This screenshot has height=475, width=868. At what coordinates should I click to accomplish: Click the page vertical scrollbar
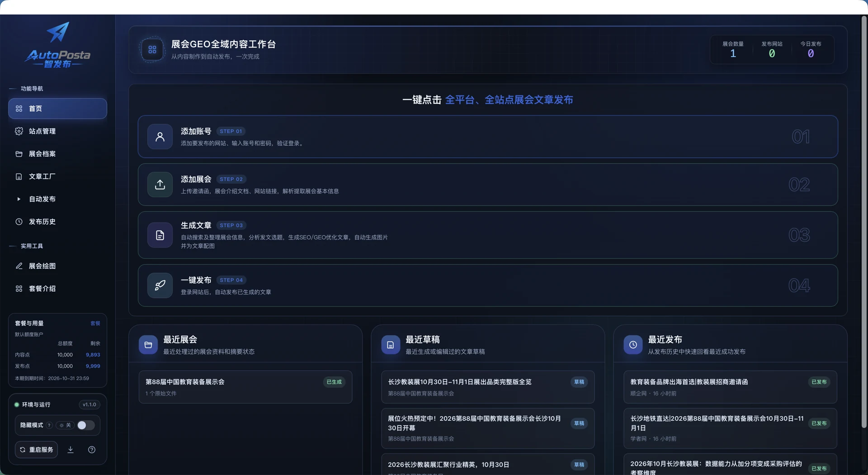(864, 222)
